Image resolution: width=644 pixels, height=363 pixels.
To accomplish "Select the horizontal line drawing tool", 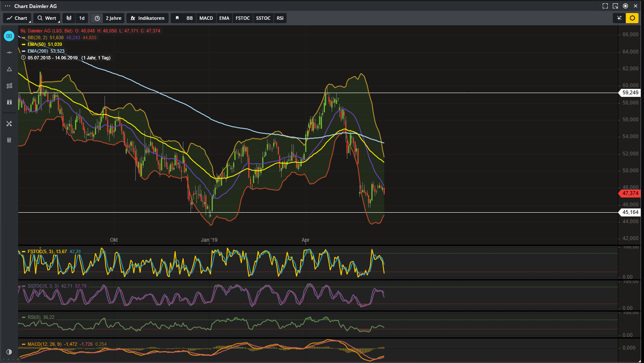I will pyautogui.click(x=9, y=53).
